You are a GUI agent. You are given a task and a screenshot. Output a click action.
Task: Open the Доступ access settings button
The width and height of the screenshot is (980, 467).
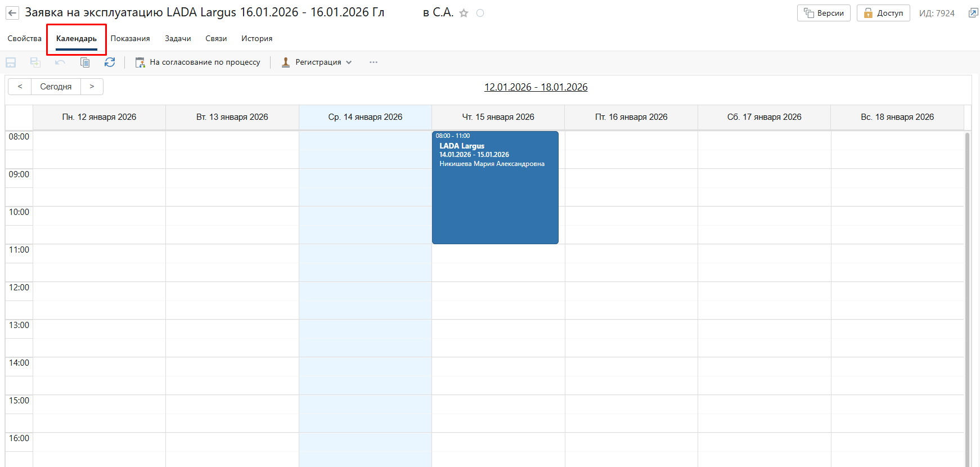click(x=883, y=13)
